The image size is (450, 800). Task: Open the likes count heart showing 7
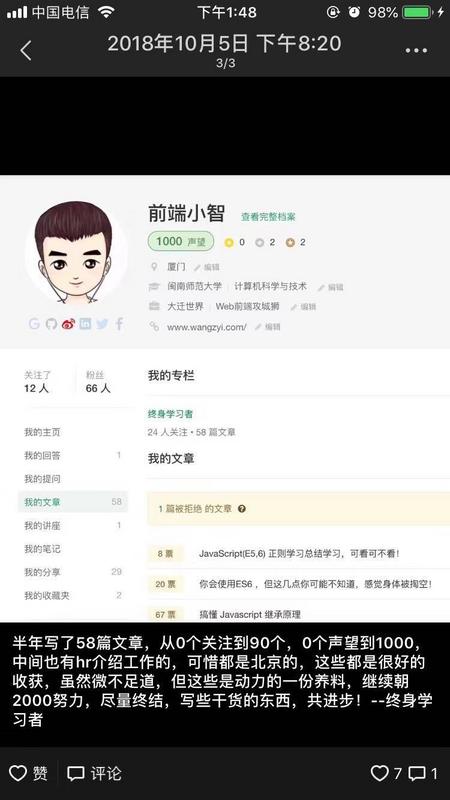[x=386, y=773]
